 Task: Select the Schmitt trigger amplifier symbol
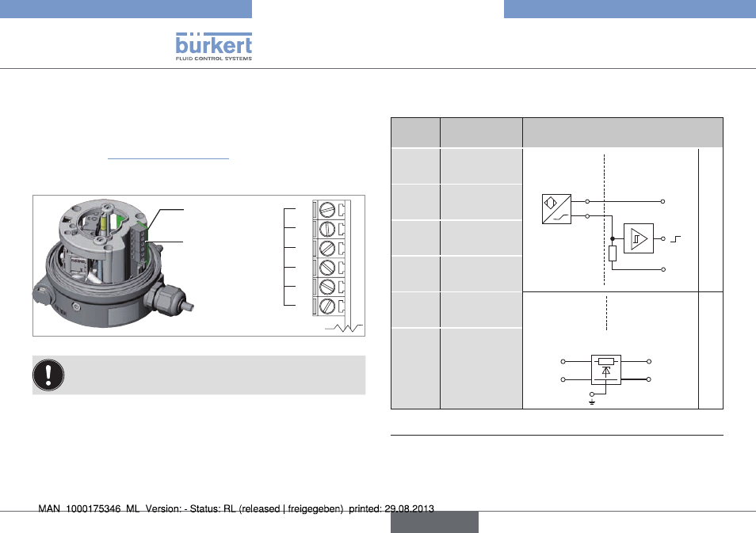[639, 238]
